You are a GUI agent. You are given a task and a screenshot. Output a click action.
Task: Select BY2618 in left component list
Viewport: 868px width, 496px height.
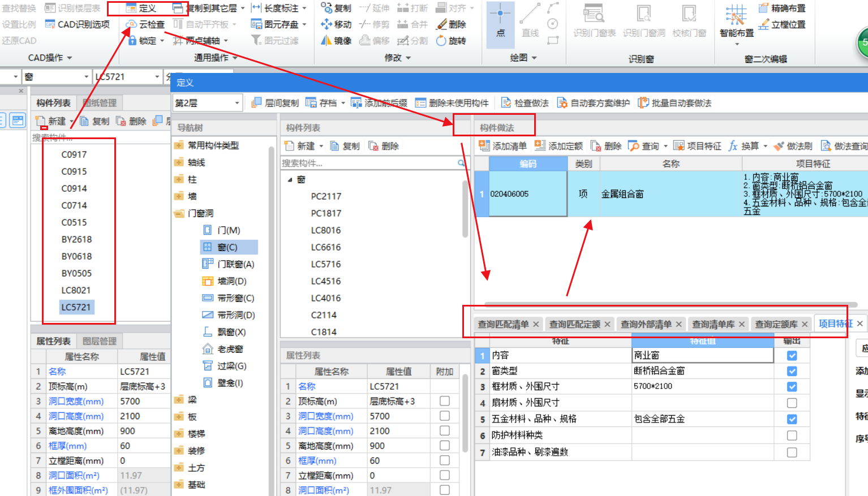coord(76,239)
